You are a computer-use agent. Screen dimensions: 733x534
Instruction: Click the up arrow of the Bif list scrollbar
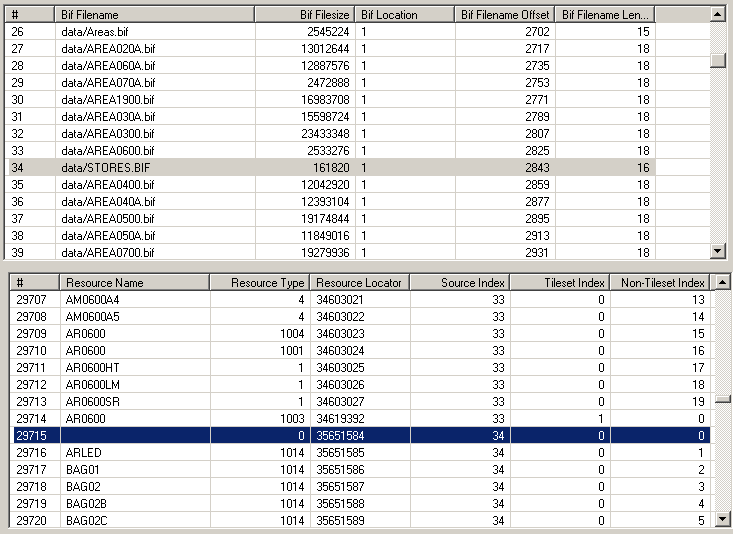pyautogui.click(x=718, y=14)
